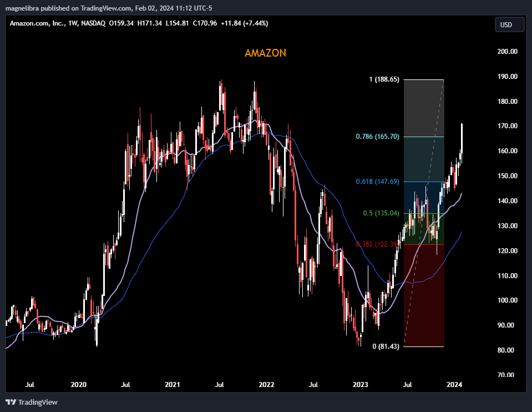Click the 110.00 price axis label
The width and height of the screenshot is (532, 412).
pyautogui.click(x=507, y=275)
